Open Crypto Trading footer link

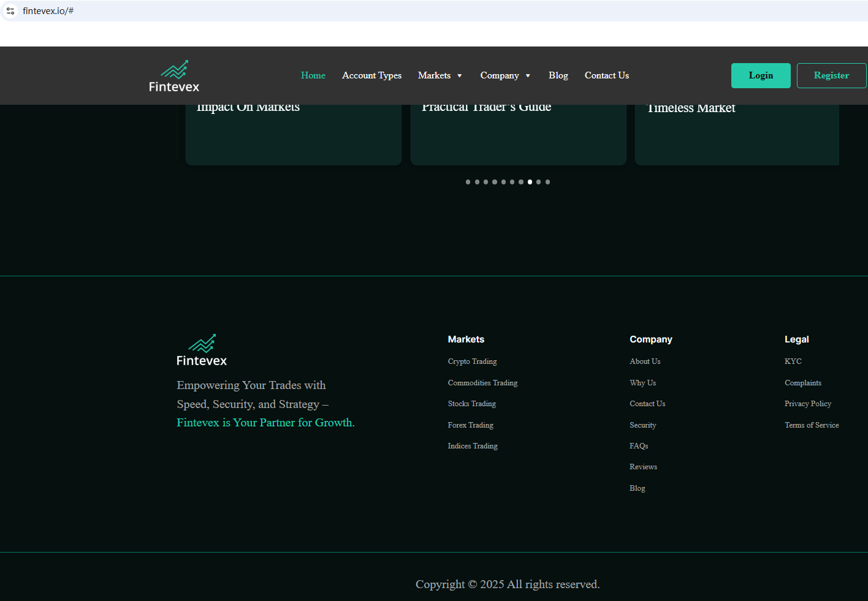pyautogui.click(x=472, y=361)
